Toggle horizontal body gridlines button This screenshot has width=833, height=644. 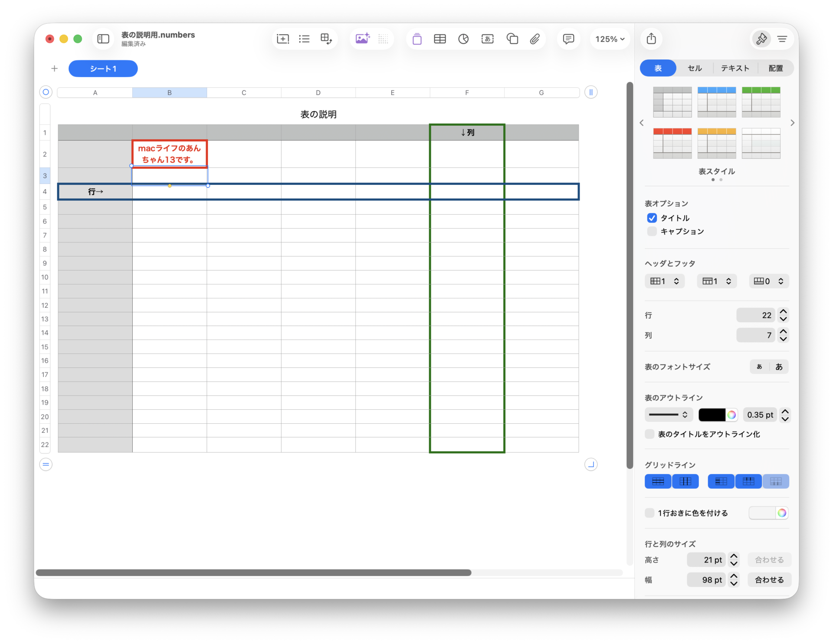click(x=658, y=481)
